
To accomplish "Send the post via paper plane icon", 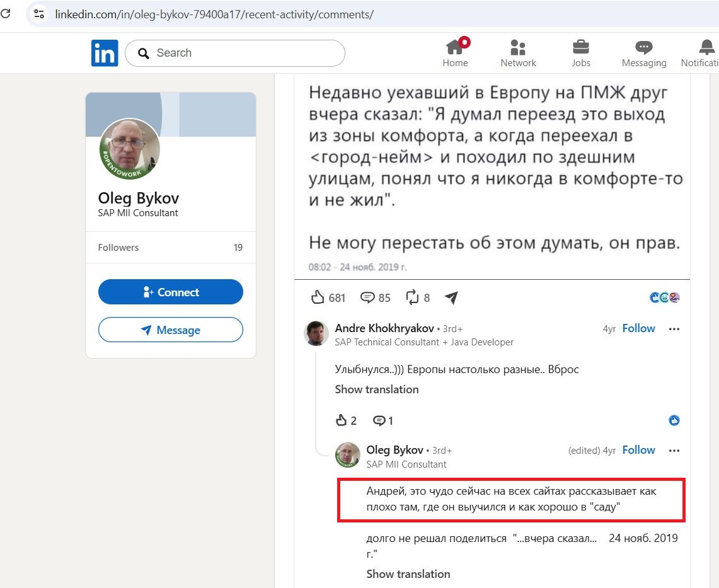I will (452, 297).
